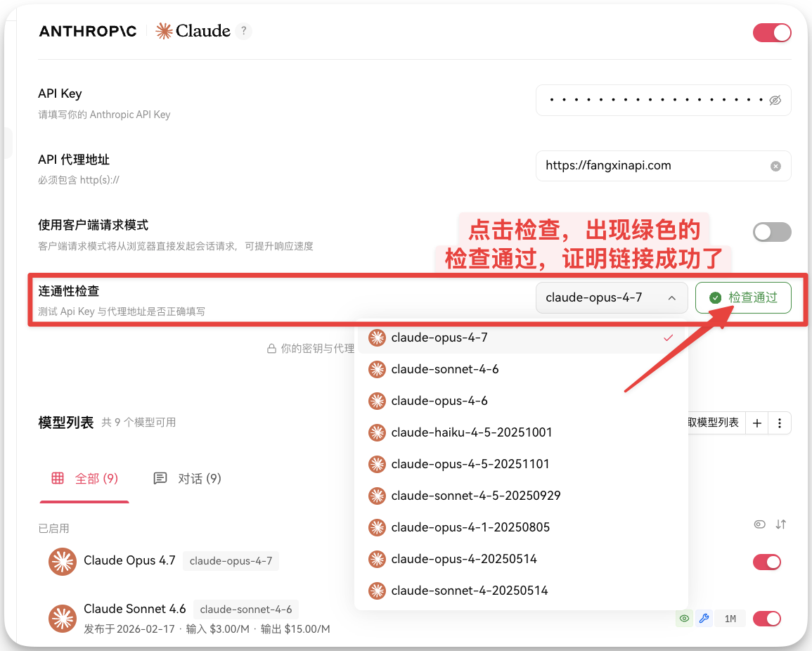Image resolution: width=812 pixels, height=651 pixels.
Task: Click the eye icon above model toggles
Action: 759,524
